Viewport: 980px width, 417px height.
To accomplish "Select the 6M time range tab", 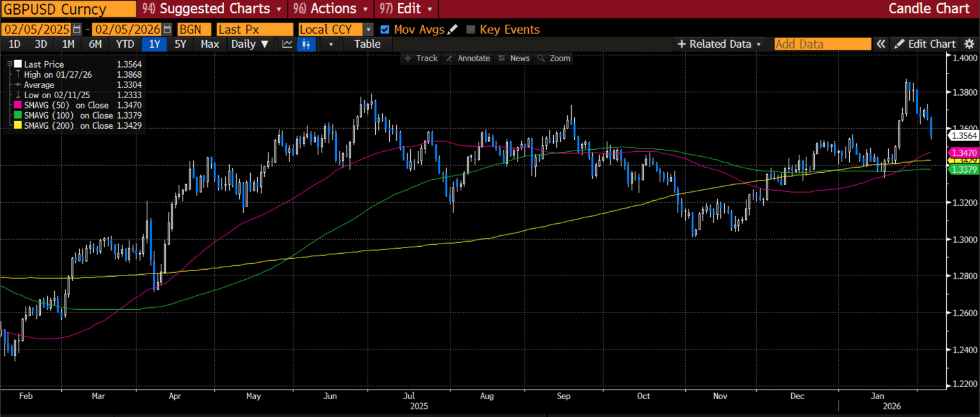I will point(95,44).
